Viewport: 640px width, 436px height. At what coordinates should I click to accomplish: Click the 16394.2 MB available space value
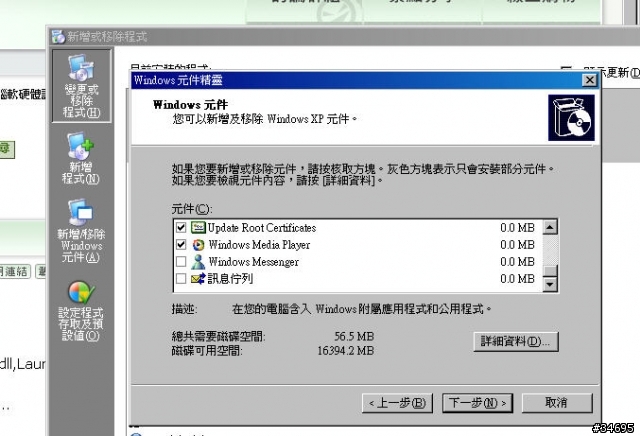click(x=346, y=351)
